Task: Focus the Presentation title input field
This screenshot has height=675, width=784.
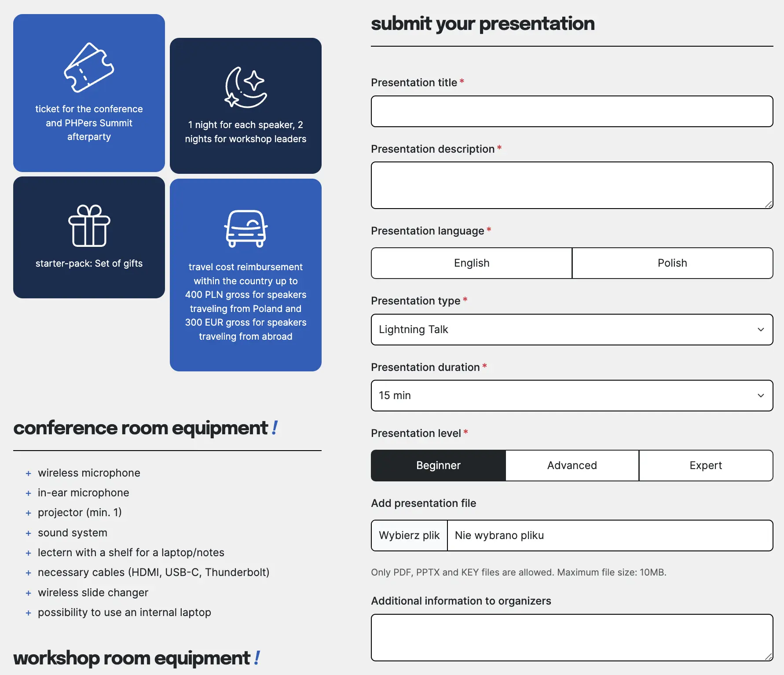Action: pos(572,111)
